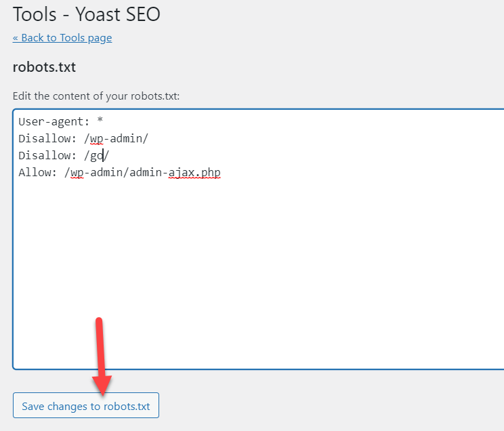Click the 'Edit the content of your robots.txt:' label
This screenshot has height=431, width=504.
pos(96,96)
